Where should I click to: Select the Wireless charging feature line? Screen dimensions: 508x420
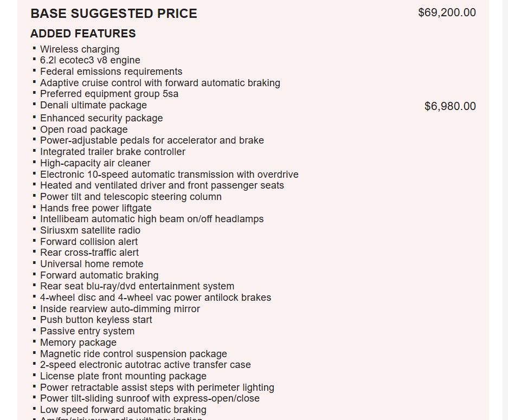click(80, 49)
